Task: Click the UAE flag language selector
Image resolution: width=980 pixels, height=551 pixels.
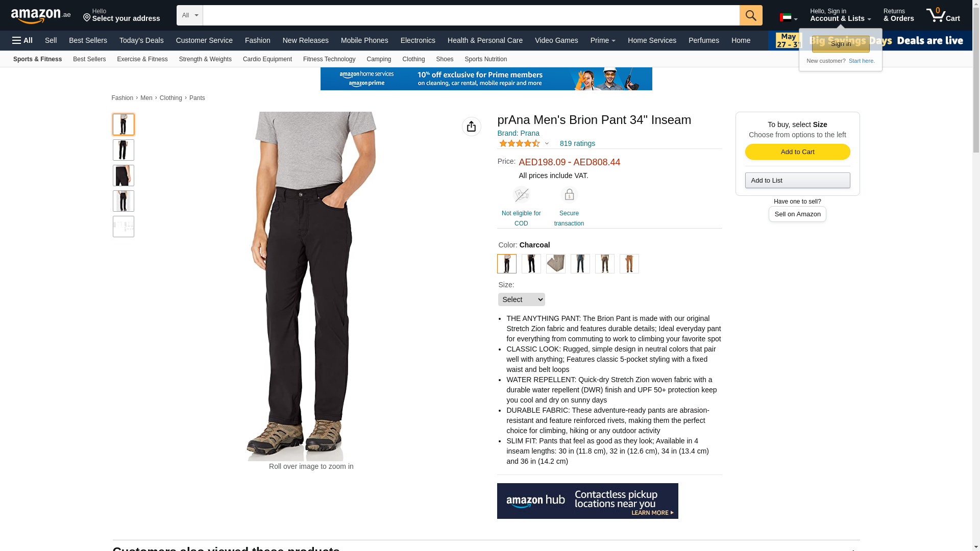Action: pos(788,18)
